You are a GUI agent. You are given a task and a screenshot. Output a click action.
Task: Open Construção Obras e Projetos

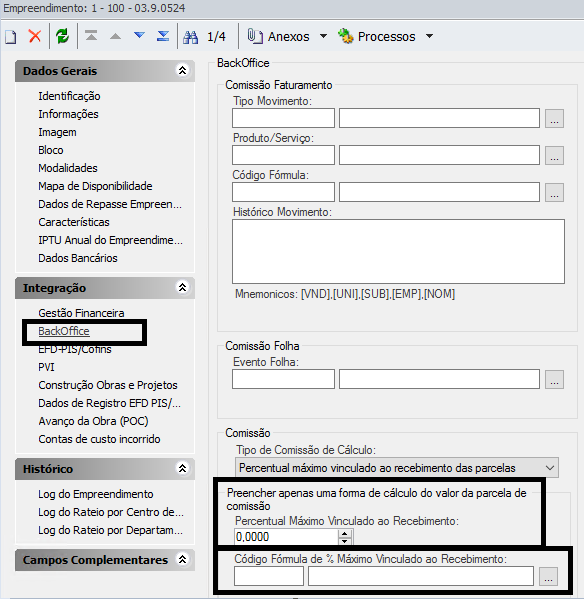(x=108, y=385)
